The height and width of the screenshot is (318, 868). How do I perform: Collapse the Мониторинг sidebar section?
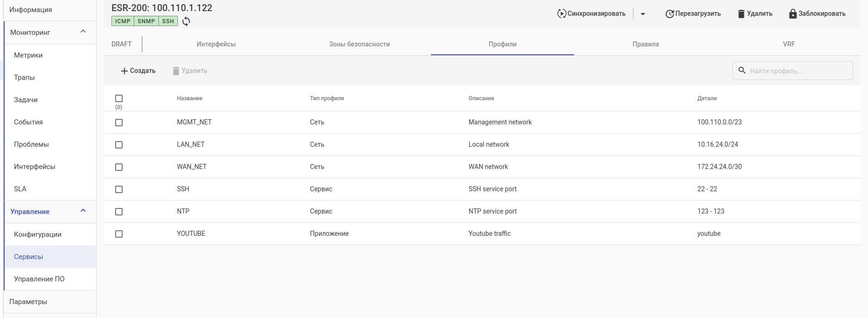(x=83, y=32)
